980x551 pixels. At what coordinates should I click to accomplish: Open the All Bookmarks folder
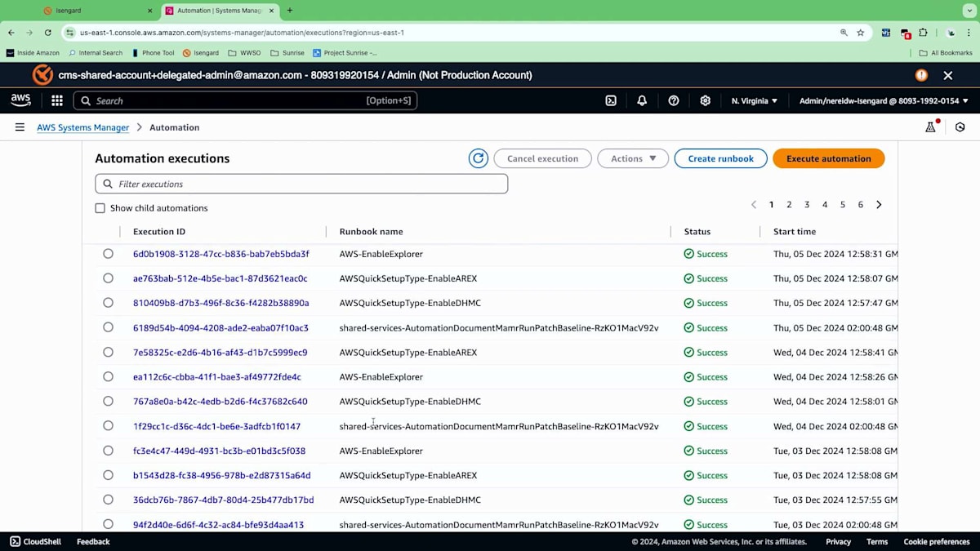pyautogui.click(x=945, y=53)
